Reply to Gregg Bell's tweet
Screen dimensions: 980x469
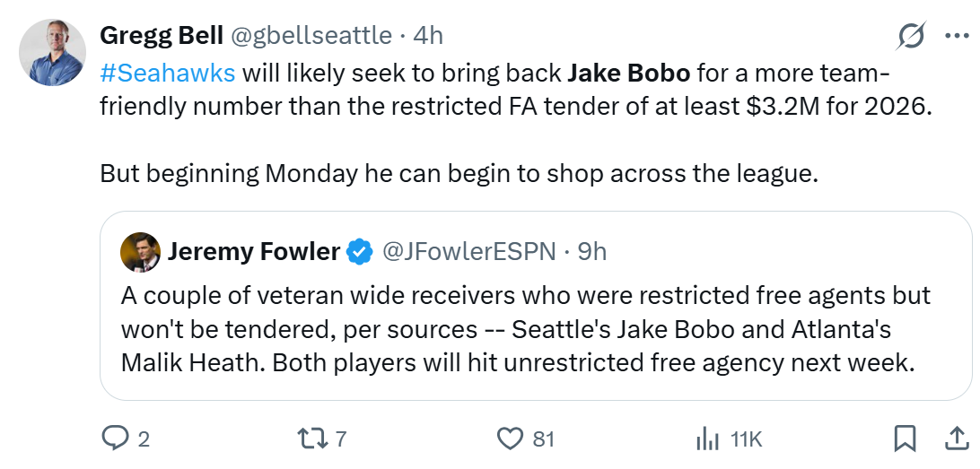(x=116, y=438)
